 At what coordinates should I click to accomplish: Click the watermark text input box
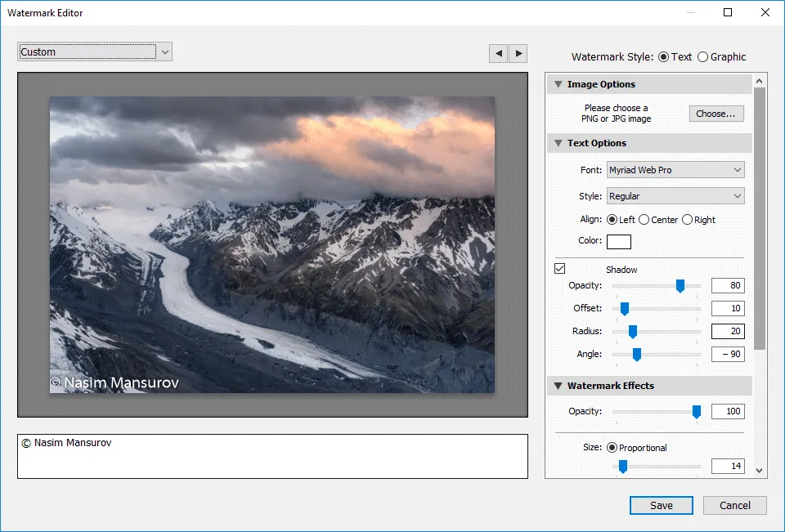pyautogui.click(x=272, y=456)
